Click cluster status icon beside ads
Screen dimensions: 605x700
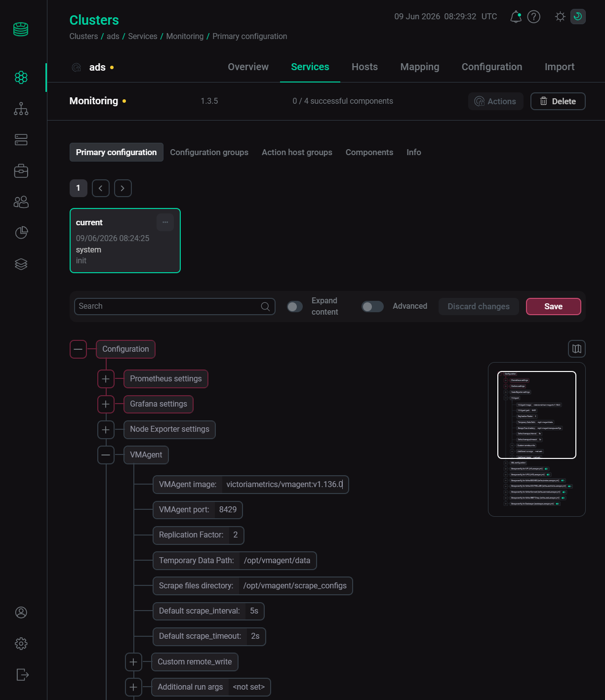77,67
